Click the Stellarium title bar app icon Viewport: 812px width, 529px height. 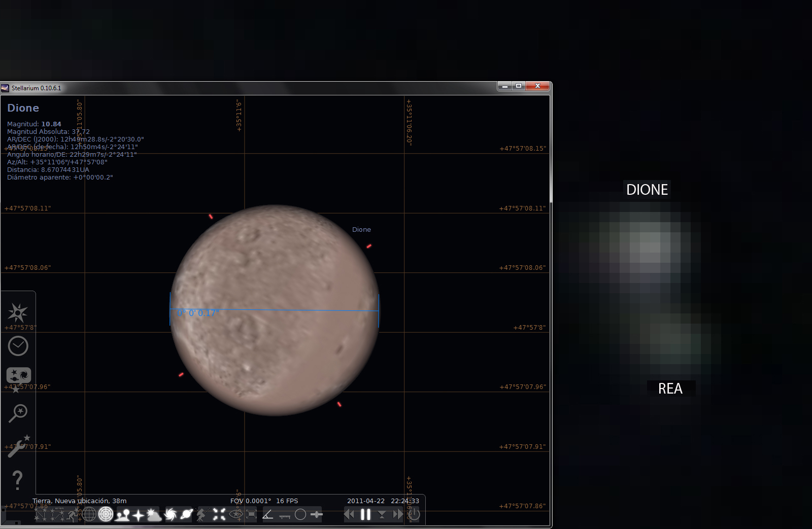[5, 88]
